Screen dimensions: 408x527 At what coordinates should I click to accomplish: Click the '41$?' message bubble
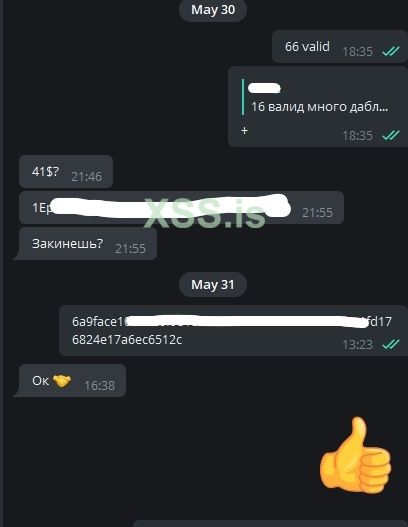pos(66,171)
